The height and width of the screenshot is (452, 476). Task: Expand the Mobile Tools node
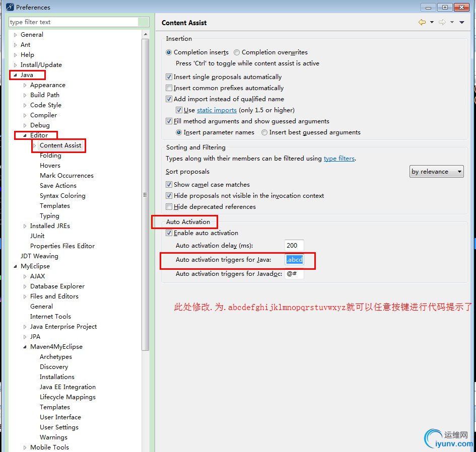[25, 447]
